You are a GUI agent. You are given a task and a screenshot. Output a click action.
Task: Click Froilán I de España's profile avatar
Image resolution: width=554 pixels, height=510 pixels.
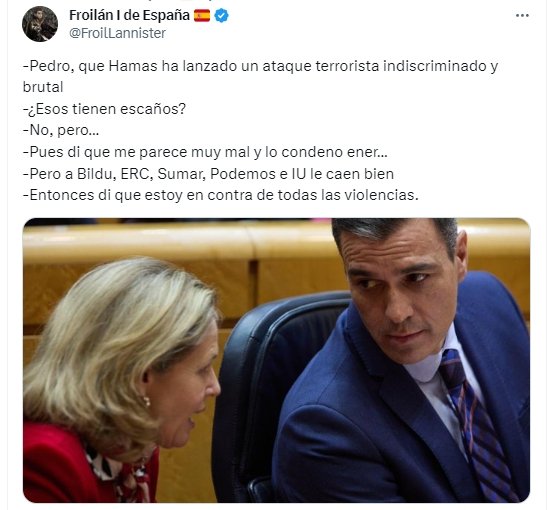coord(40,24)
